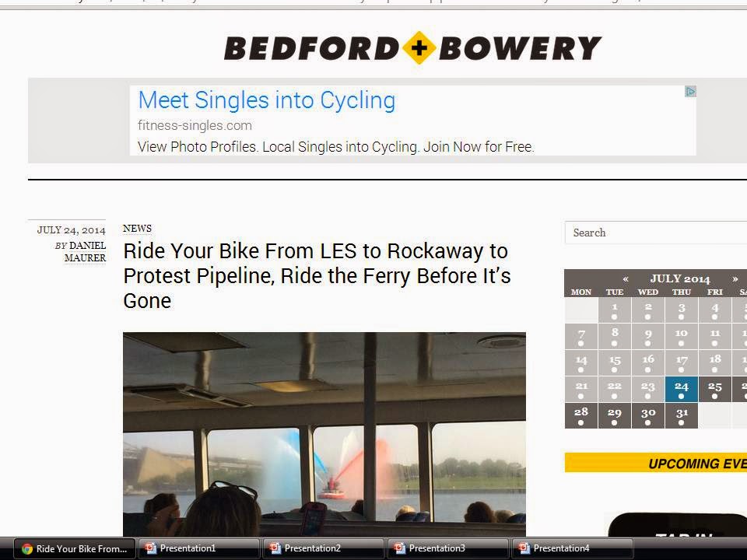This screenshot has width=747, height=560.
Task: Open the fitness-singles.com ad link
Action: coord(195,126)
